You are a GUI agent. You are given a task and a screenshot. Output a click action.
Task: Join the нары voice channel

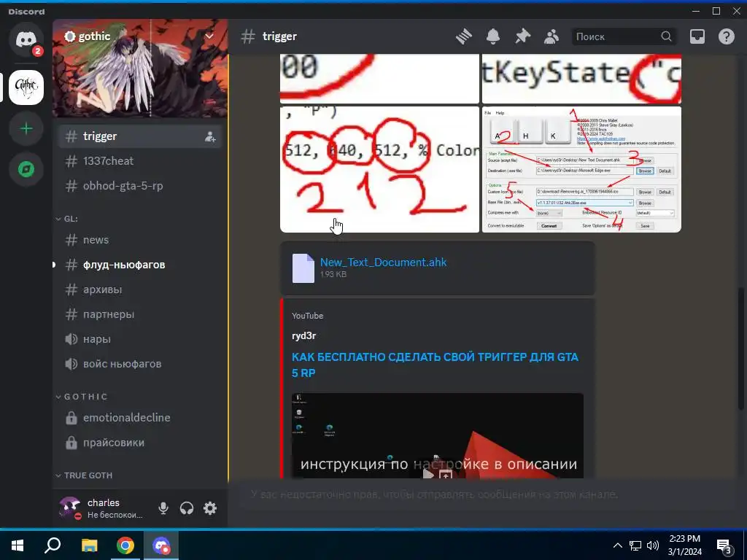[140, 339]
